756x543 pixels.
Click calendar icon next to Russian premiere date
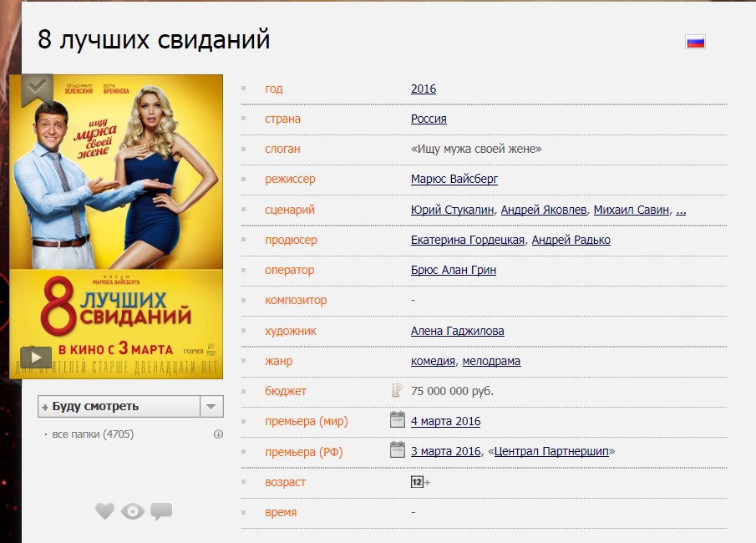398,449
